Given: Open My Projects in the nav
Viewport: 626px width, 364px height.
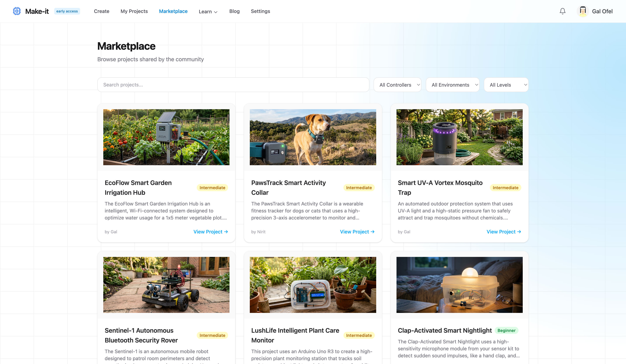Looking at the screenshot, I should 134,11.
